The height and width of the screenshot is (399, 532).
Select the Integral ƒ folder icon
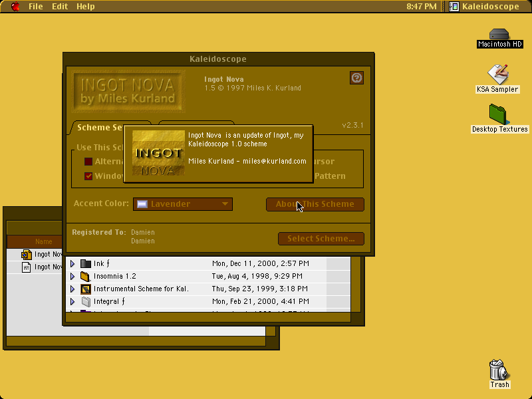[x=86, y=301]
